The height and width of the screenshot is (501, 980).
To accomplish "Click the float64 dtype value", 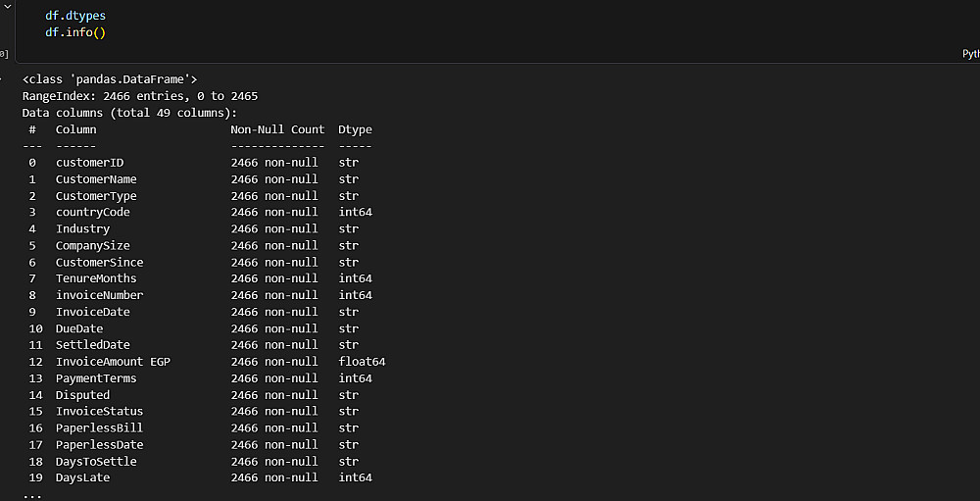I will pos(362,362).
